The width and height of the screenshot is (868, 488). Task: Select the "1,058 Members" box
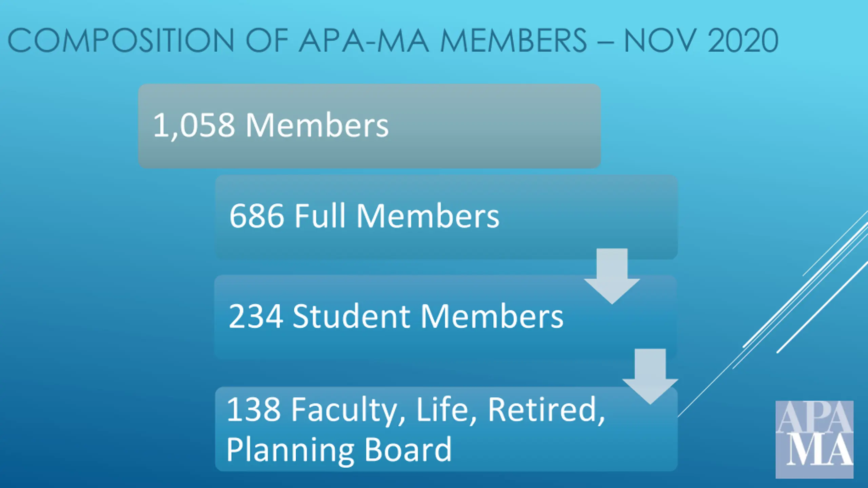click(370, 126)
